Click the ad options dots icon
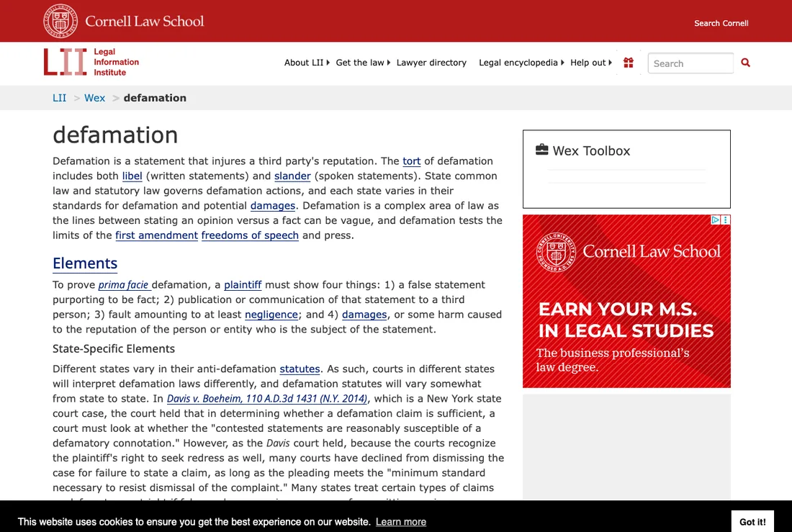This screenshot has height=532, width=792. 726,220
